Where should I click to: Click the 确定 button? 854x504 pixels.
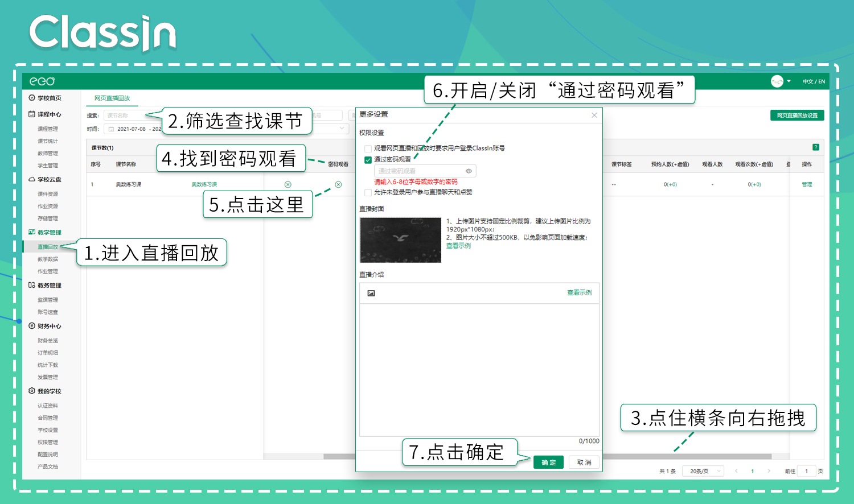[549, 462]
